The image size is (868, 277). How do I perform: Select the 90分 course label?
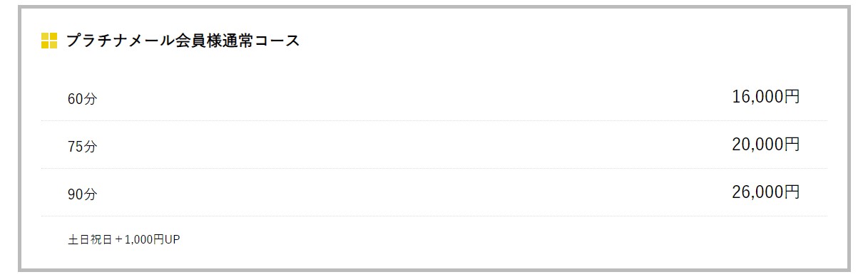pos(82,195)
